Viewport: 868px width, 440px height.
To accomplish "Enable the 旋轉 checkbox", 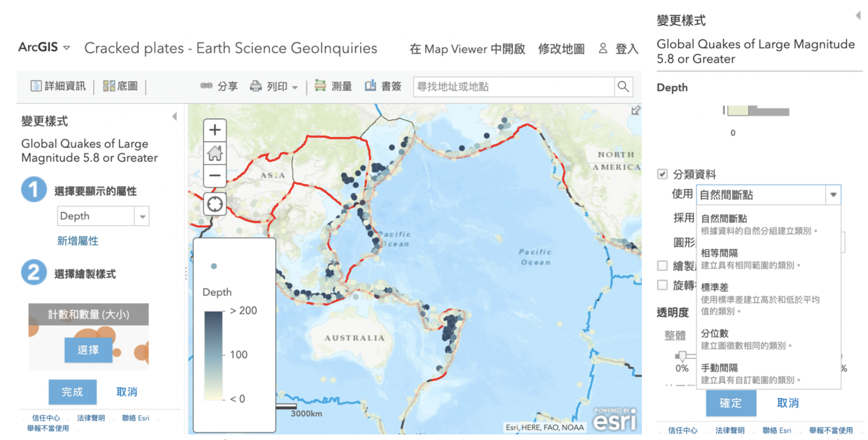I will click(x=662, y=285).
